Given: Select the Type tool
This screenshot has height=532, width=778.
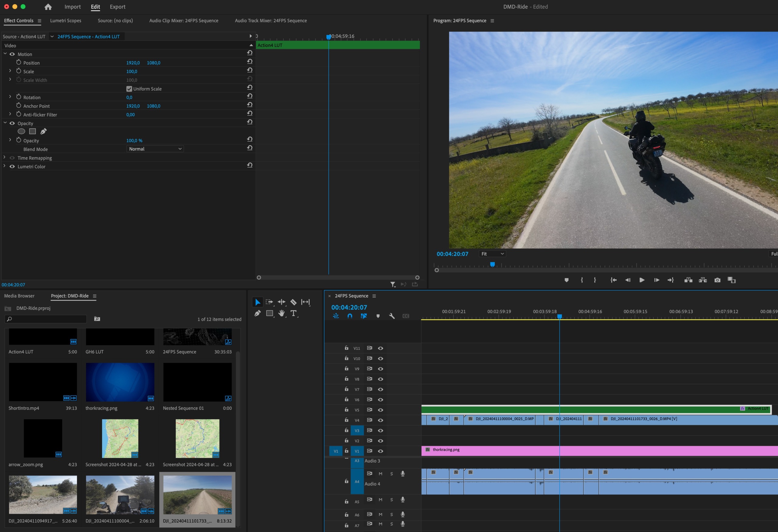Looking at the screenshot, I should point(293,314).
